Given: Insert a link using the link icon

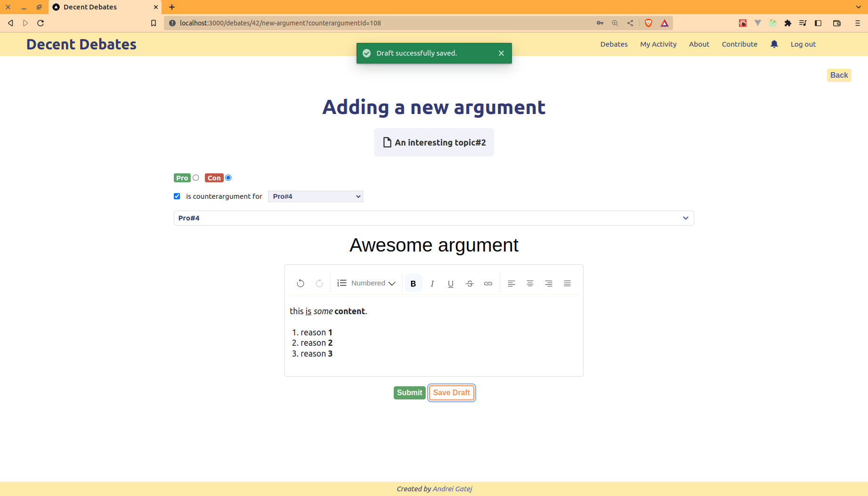Looking at the screenshot, I should click(x=488, y=283).
